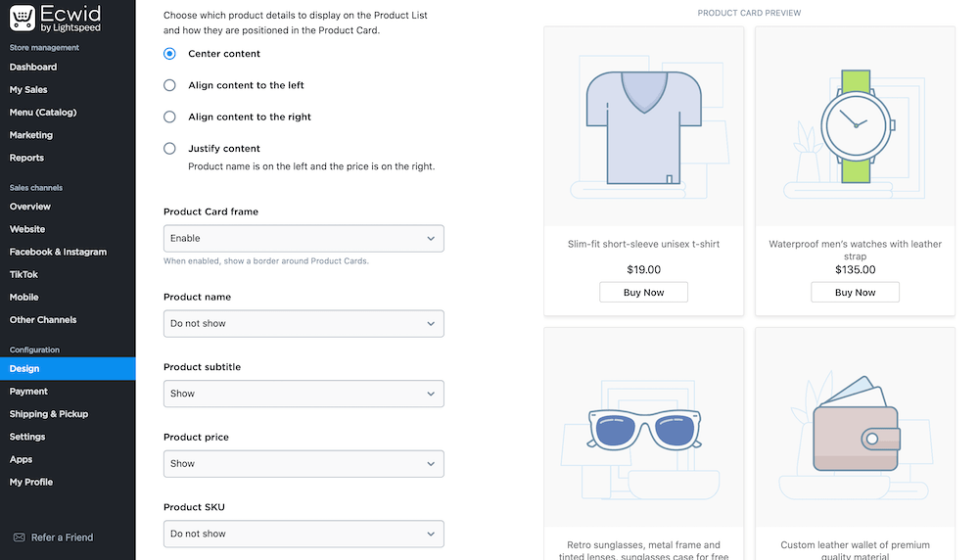Viewport: 979px width, 560px height.
Task: Open the Product Card frame dropdown
Action: click(x=303, y=238)
